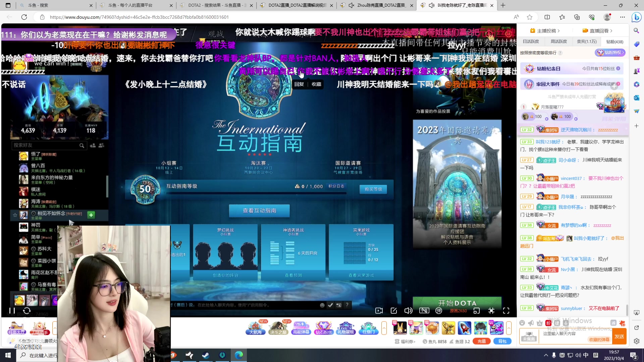The height and width of the screenshot is (362, 644).
Task: Click the 梗 meme icon in chat toolbar
Action: point(557,323)
